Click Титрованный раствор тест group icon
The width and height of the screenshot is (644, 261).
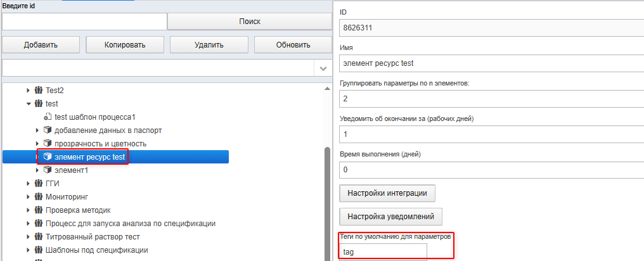[39, 237]
